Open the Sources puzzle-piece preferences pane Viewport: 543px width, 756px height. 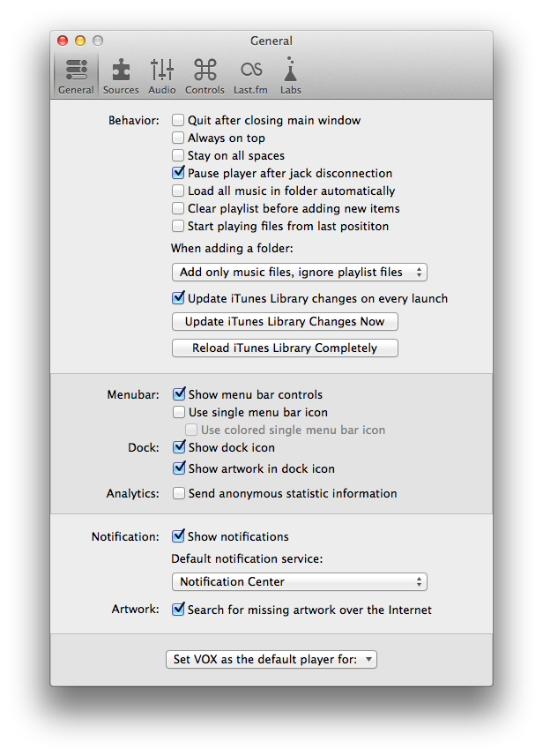(x=121, y=76)
